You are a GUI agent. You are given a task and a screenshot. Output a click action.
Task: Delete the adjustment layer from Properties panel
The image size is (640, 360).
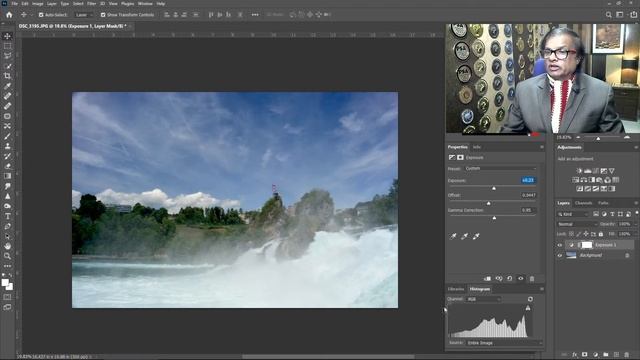pos(532,279)
